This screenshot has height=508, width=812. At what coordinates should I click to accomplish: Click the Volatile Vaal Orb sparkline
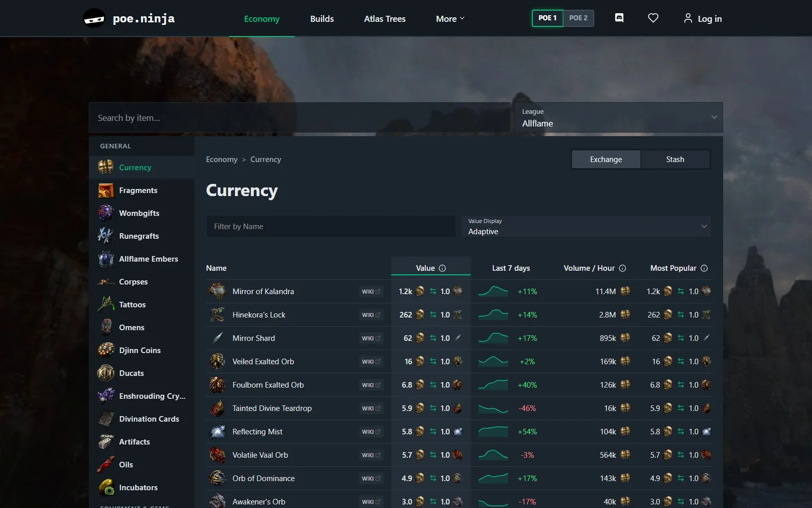(493, 455)
